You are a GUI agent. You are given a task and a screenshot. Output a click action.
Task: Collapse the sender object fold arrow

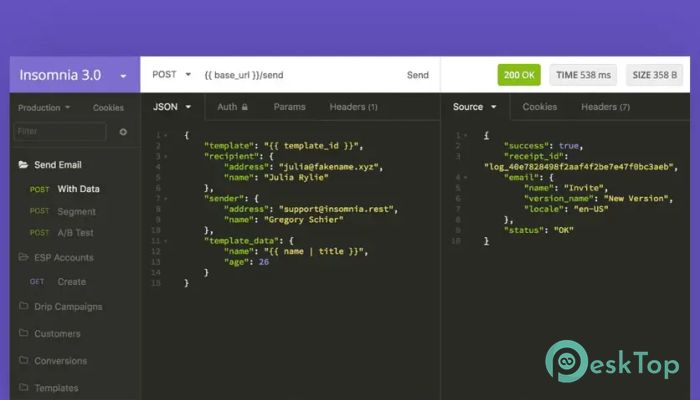(166, 199)
